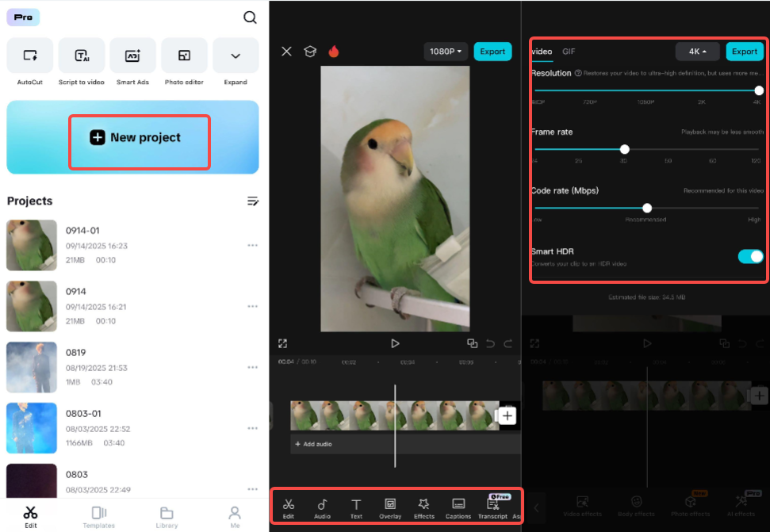The height and width of the screenshot is (532, 770).
Task: Enable the Smart HDR toggle
Action: point(749,256)
